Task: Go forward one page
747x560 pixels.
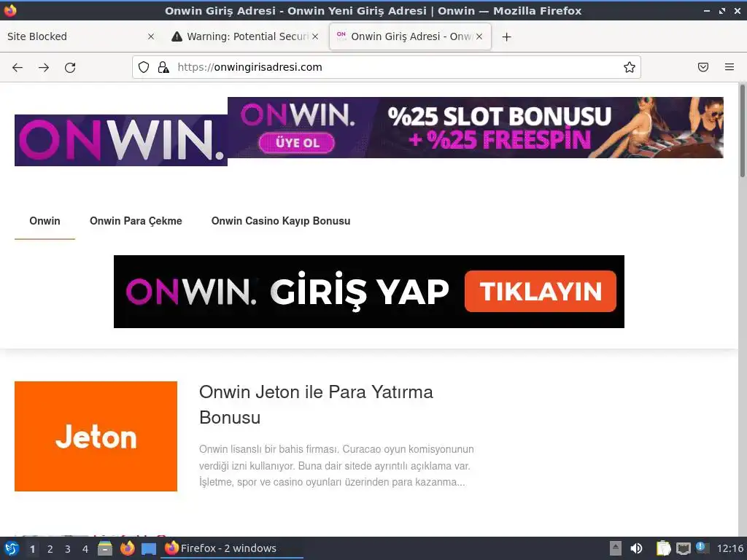Action: click(44, 68)
